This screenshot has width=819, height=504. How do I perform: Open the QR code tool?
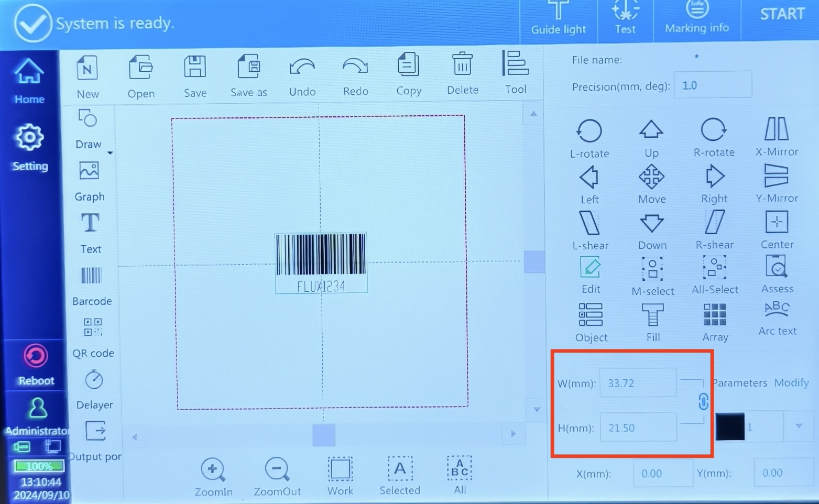point(93,338)
